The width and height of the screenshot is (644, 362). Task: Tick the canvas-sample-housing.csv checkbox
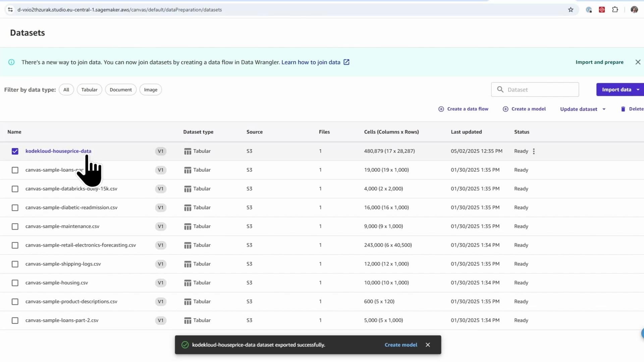tap(15, 283)
